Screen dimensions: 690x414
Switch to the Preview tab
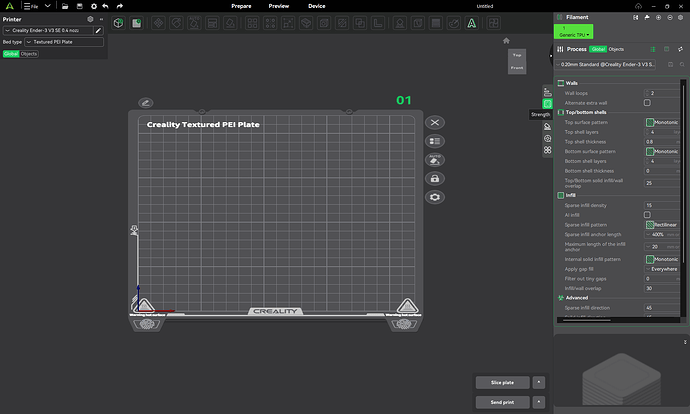279,6
